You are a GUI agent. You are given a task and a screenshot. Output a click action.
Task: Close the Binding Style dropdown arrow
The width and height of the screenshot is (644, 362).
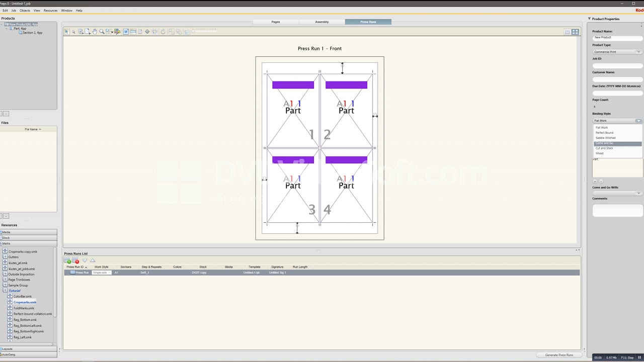pos(638,121)
